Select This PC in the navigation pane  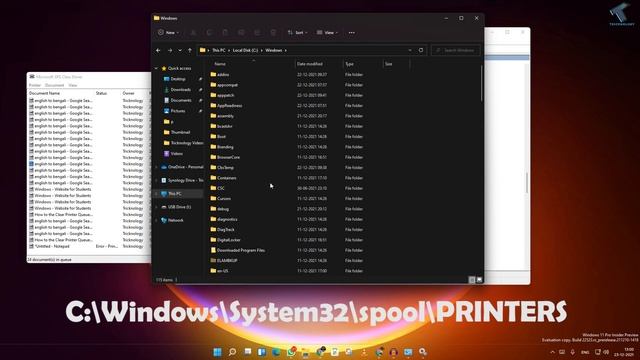(x=175, y=193)
